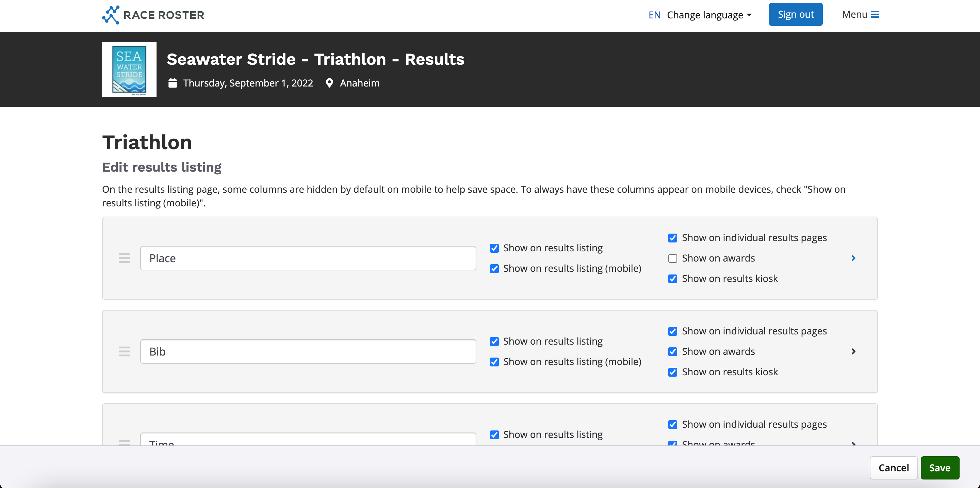Toggle Show on results kiosk for Place

click(x=673, y=279)
